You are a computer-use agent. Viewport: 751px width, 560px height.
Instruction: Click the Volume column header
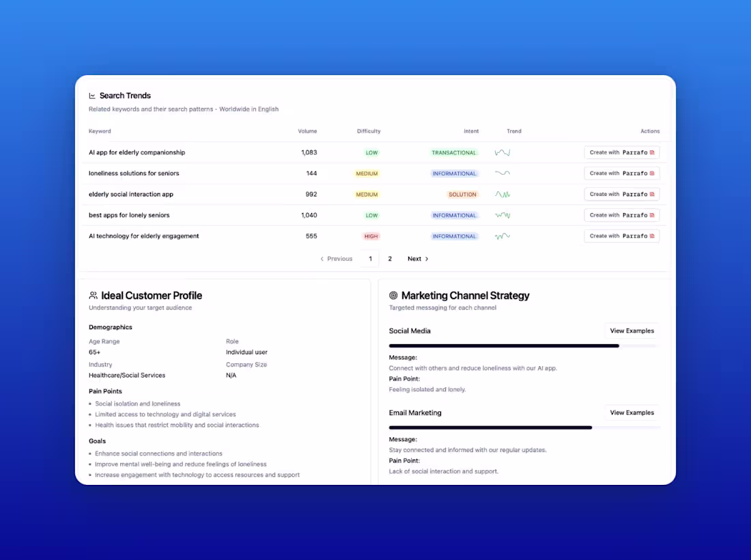[x=307, y=131]
